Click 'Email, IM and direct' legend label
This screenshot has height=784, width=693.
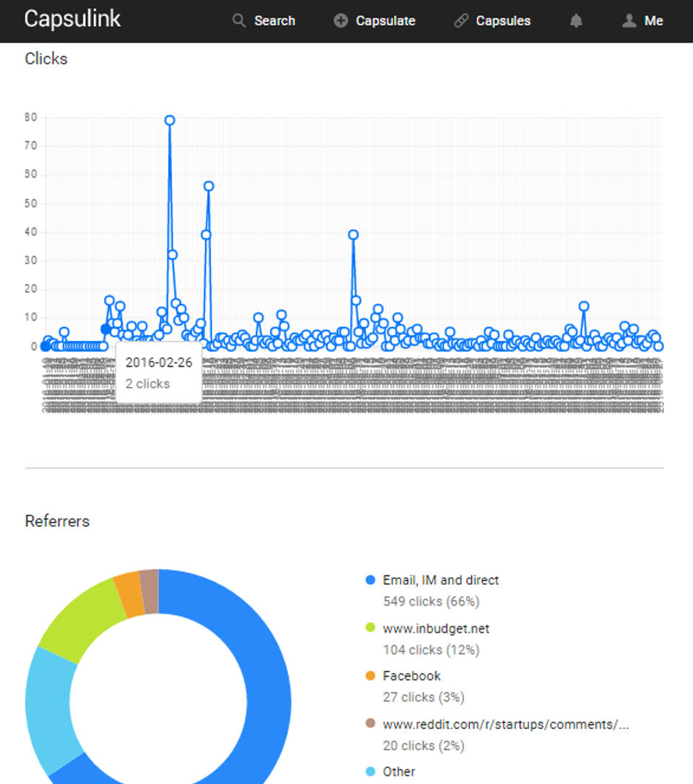point(440,580)
